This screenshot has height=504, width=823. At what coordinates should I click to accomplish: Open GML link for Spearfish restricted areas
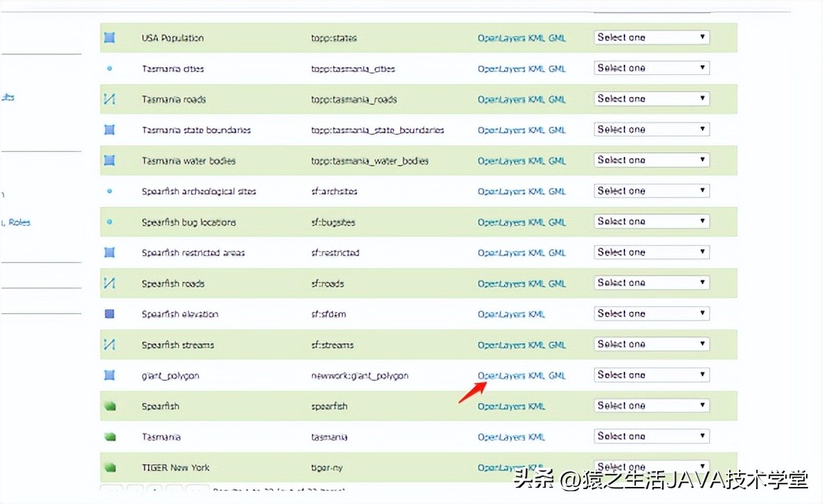tap(557, 253)
